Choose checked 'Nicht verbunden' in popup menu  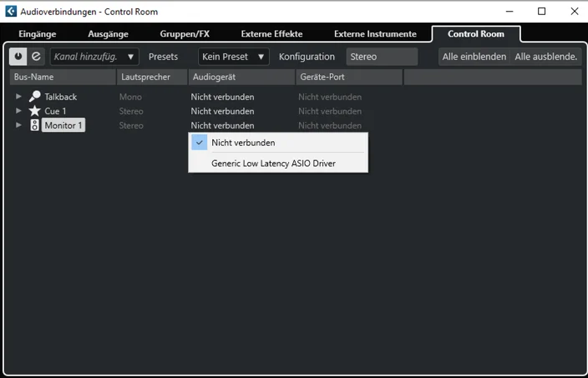pos(278,143)
